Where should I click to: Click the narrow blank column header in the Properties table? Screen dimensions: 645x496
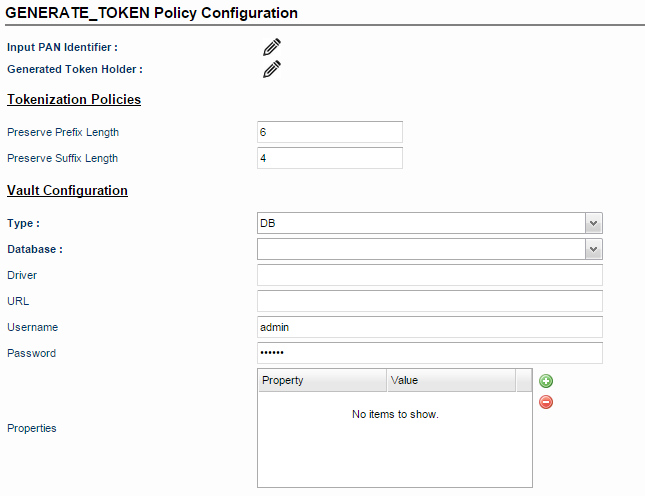(524, 380)
